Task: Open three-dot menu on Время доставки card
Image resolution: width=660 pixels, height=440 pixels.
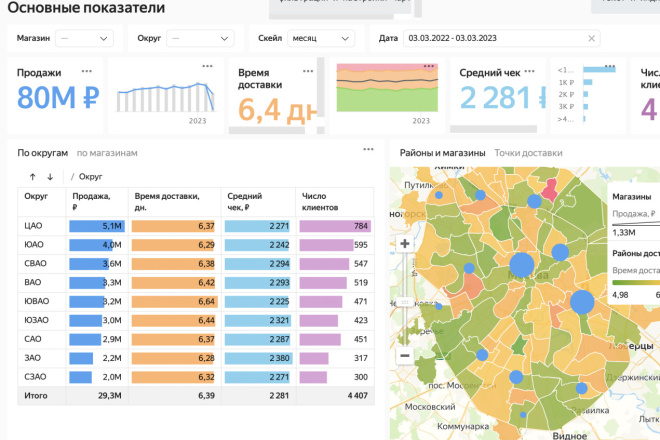Action: click(x=308, y=71)
